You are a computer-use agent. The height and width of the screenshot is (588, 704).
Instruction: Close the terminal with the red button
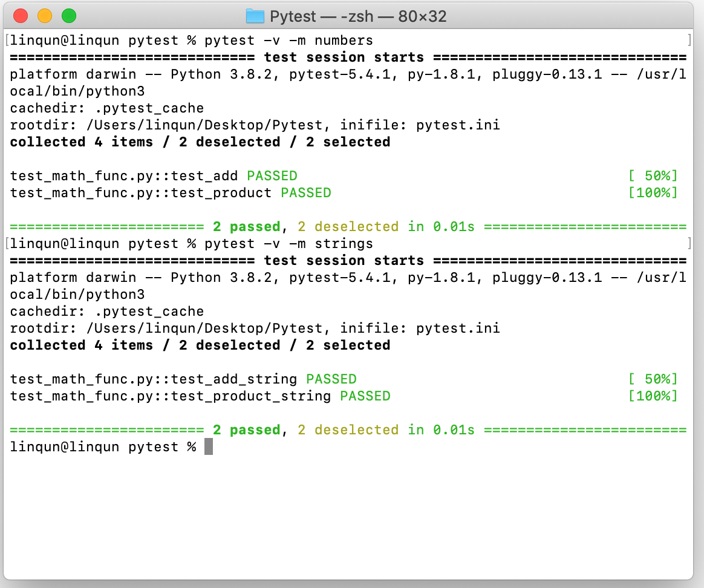click(x=21, y=16)
